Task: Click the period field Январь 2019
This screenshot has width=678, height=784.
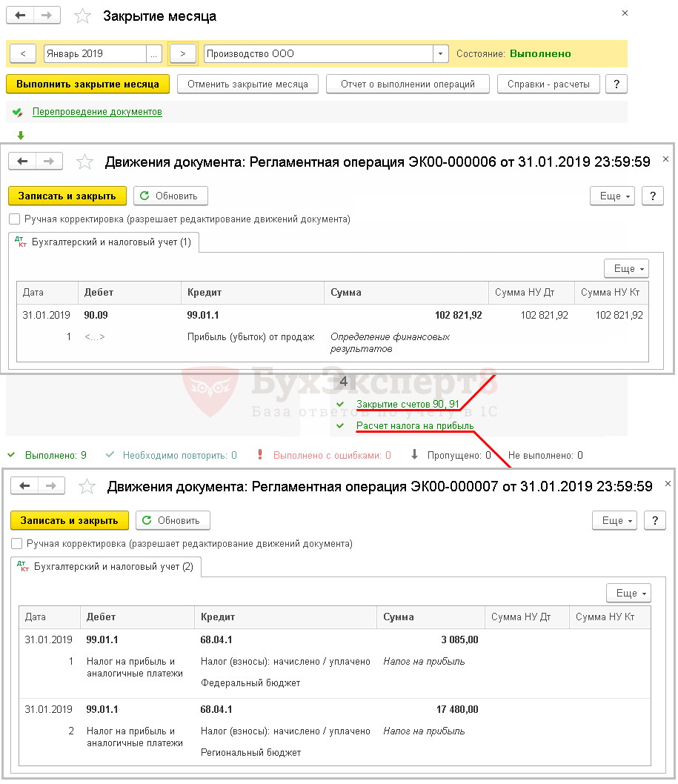Action: (x=95, y=53)
